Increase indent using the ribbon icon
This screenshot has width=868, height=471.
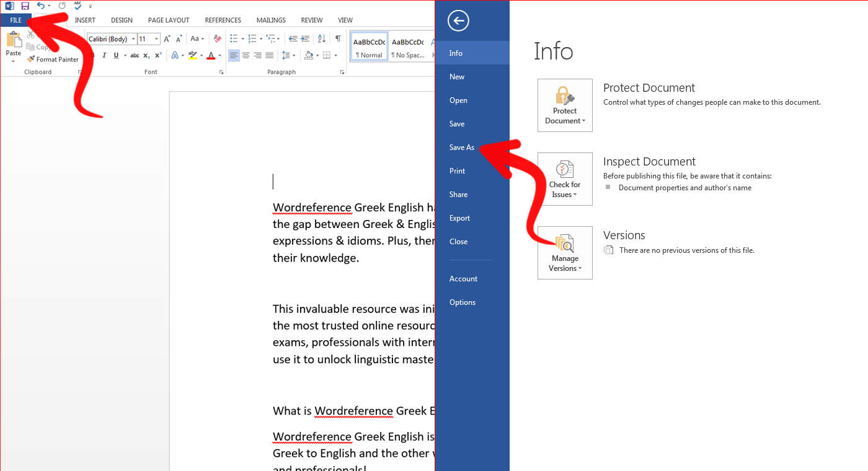tap(306, 39)
